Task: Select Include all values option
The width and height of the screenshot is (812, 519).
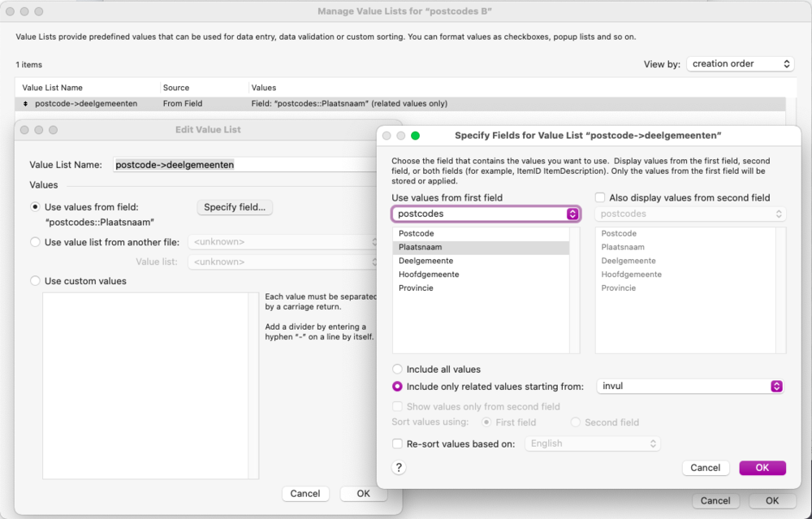Action: pyautogui.click(x=398, y=370)
